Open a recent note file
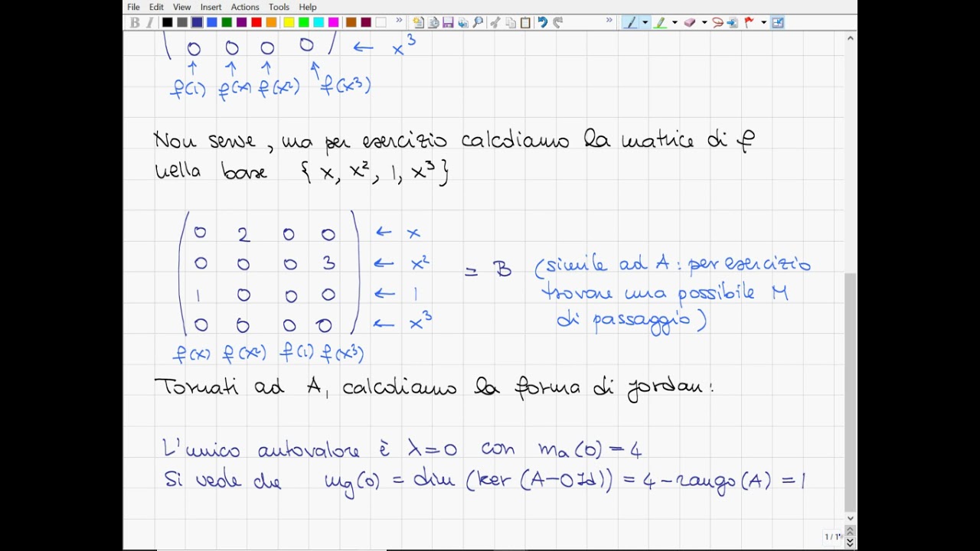This screenshot has width=980, height=551. click(433, 22)
